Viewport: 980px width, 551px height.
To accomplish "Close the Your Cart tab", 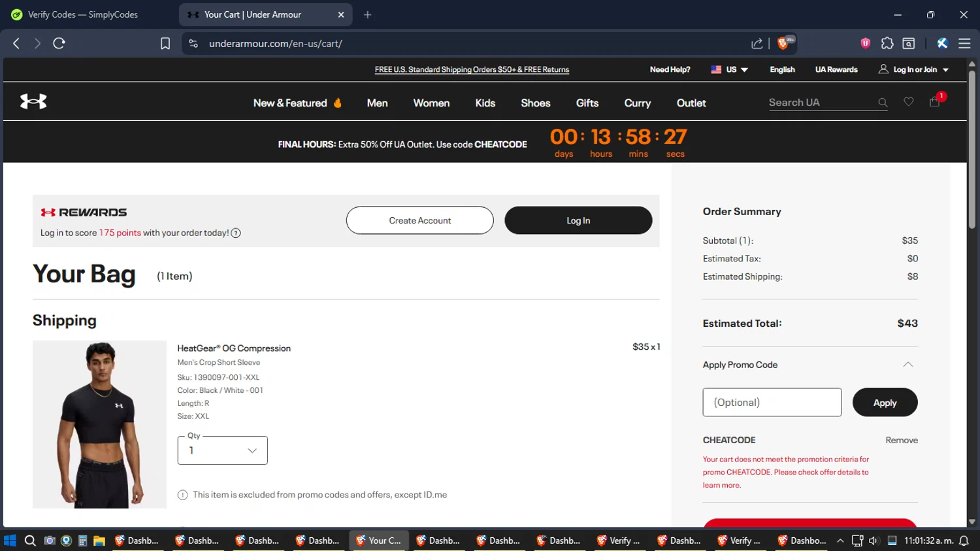I will click(x=341, y=14).
